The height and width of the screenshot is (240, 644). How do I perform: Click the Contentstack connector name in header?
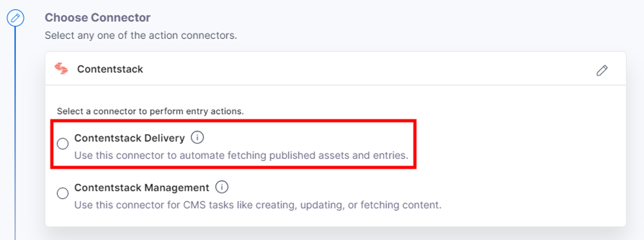click(110, 69)
